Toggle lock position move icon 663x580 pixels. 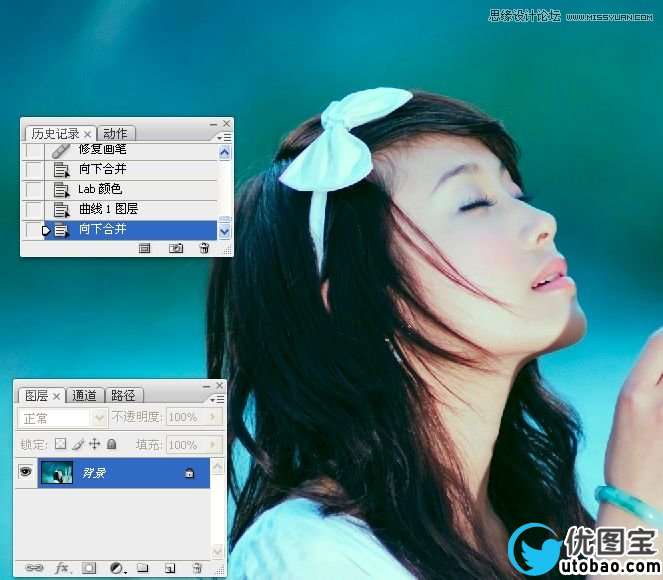(x=94, y=443)
